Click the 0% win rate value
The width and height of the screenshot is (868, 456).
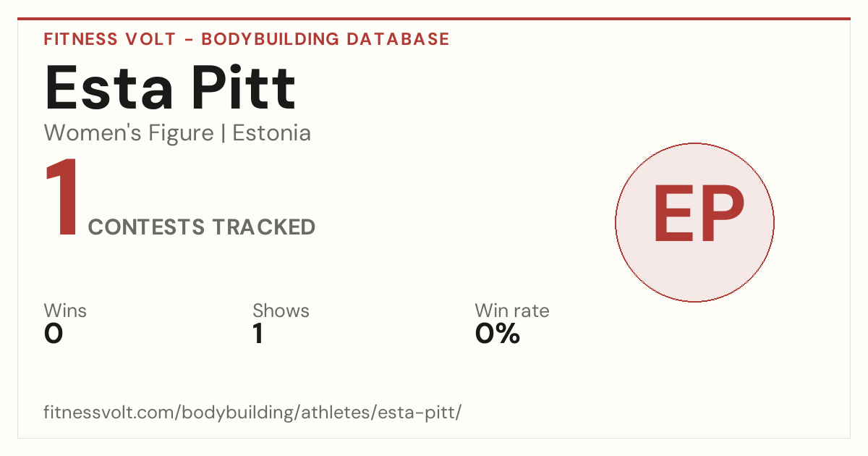pyautogui.click(x=498, y=334)
